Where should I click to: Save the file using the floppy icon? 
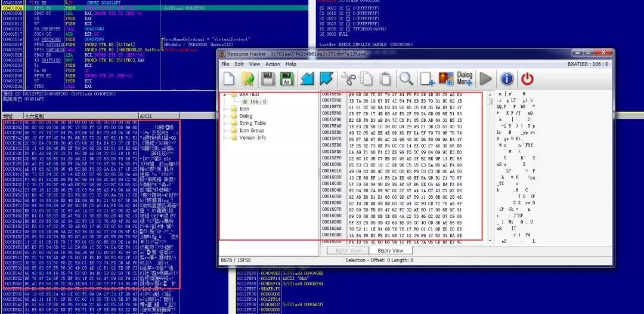click(268, 78)
